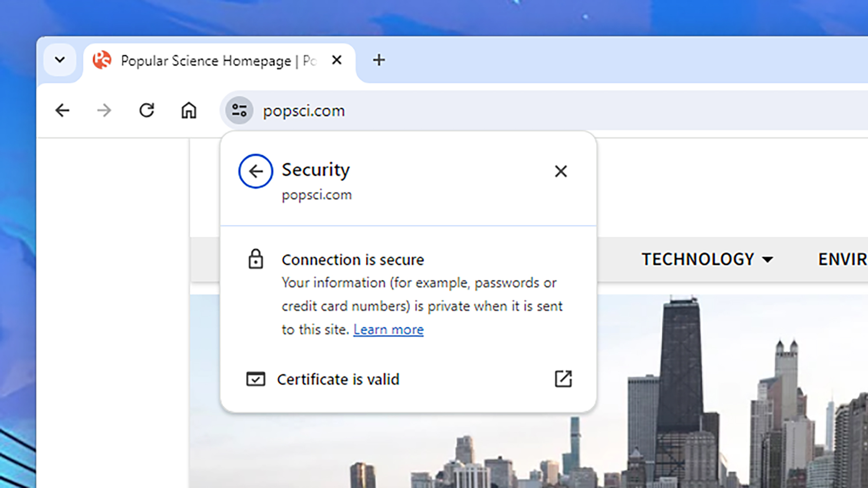
Task: Click the popsci.com address bar text
Action: (304, 111)
